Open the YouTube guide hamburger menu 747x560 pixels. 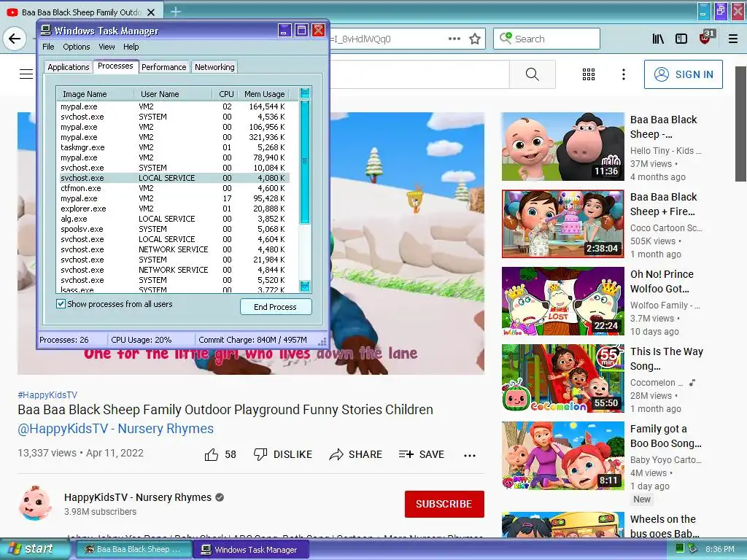coord(26,74)
